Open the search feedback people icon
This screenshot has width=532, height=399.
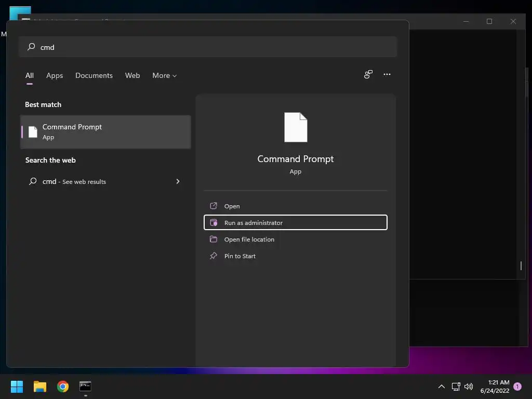368,74
